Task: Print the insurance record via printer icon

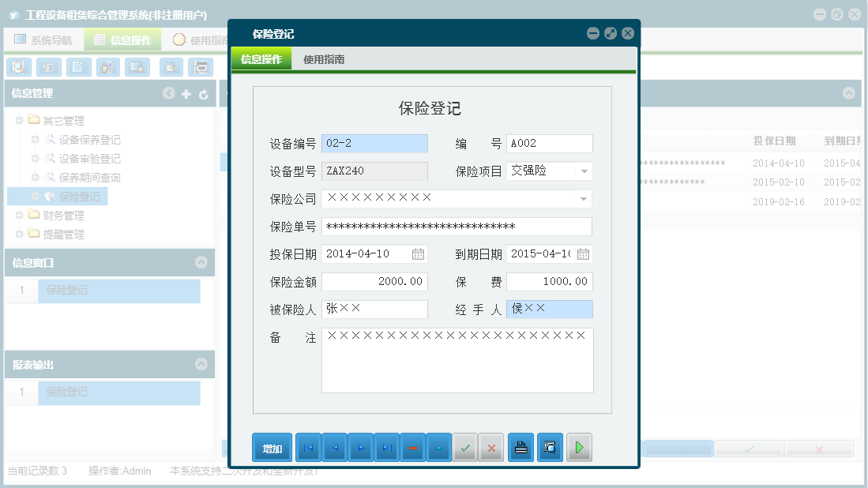Action: [x=520, y=447]
